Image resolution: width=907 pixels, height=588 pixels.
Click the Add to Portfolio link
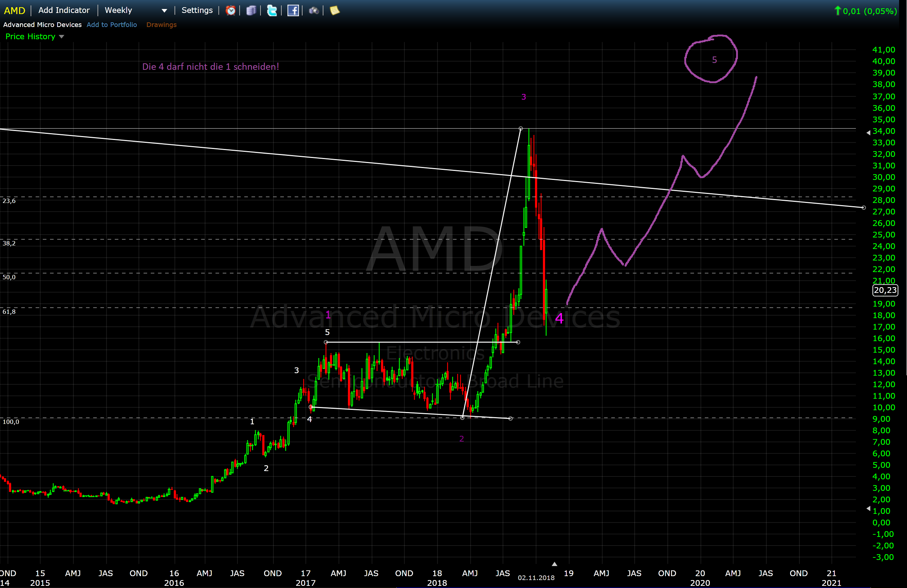click(x=112, y=24)
